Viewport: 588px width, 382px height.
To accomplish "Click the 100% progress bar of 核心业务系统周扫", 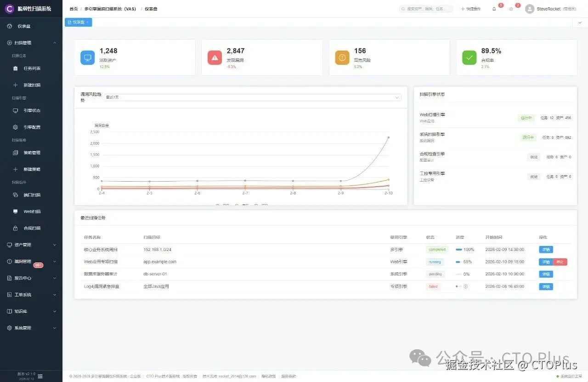I will coord(459,250).
